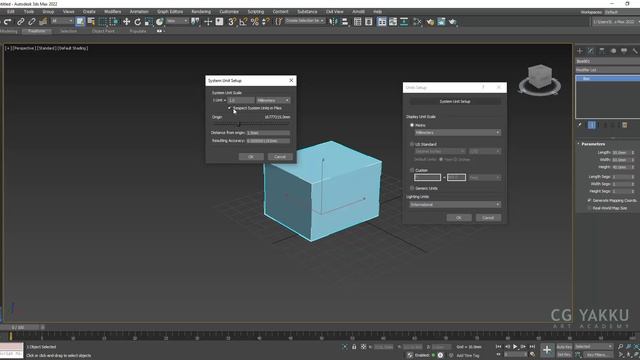This screenshot has width=640, height=360.
Task: Go to the start frame
Action: coord(498,347)
